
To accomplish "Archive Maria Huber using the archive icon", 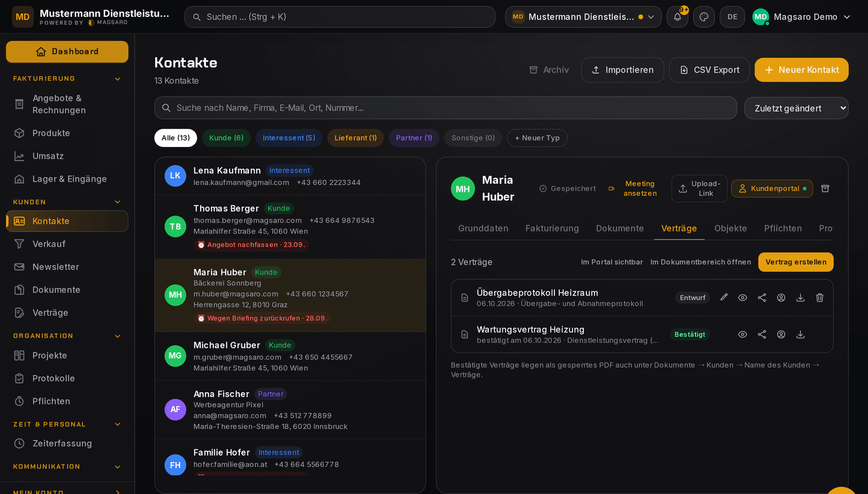I will coord(825,189).
